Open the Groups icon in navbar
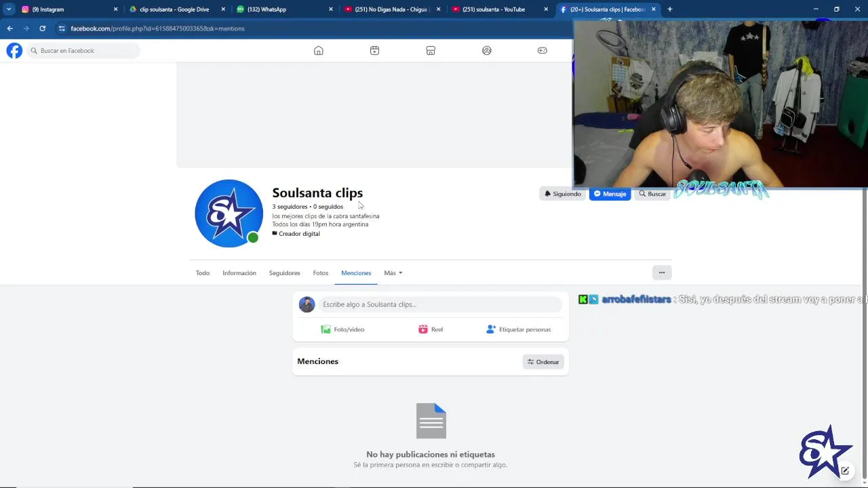 (x=486, y=51)
